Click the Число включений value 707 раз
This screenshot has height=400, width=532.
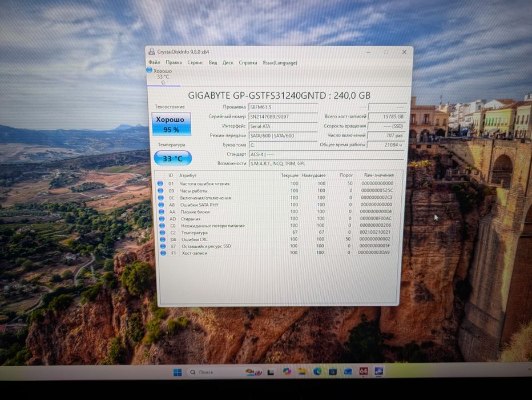[386, 135]
